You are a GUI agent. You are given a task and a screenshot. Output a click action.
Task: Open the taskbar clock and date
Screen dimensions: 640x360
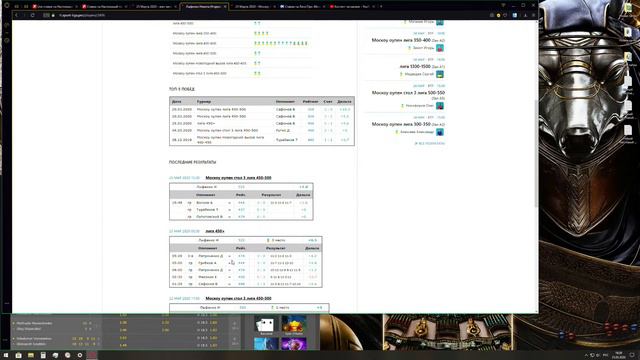619,355
